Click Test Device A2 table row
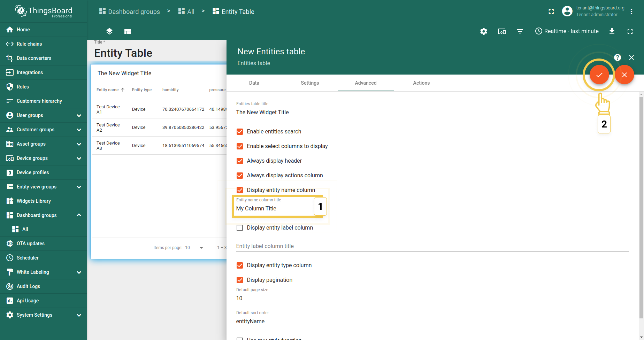 159,127
